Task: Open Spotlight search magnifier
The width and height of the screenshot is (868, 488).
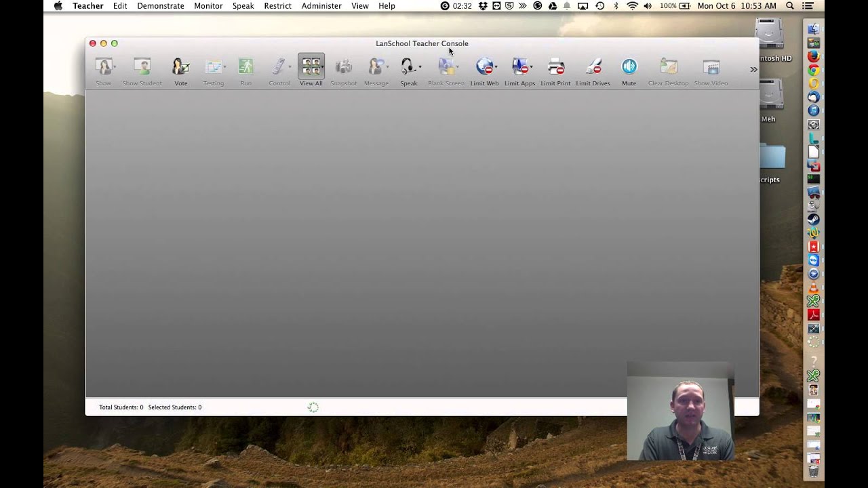Action: pyautogui.click(x=790, y=5)
